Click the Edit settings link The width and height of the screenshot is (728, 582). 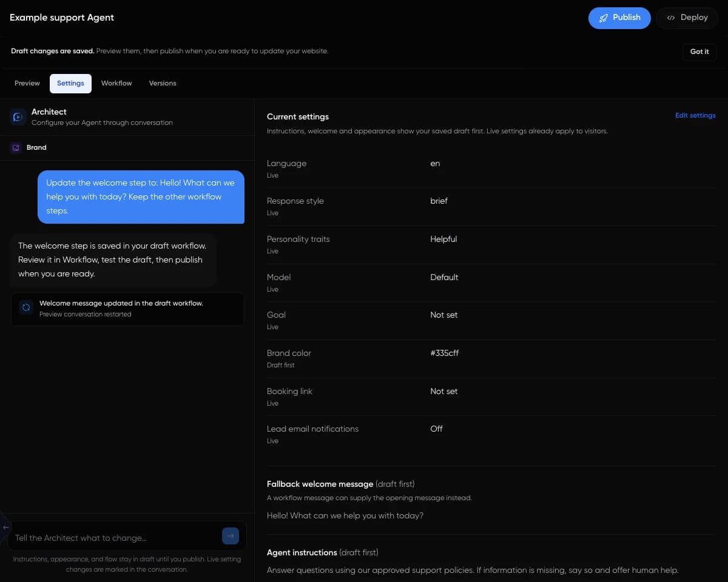[695, 115]
